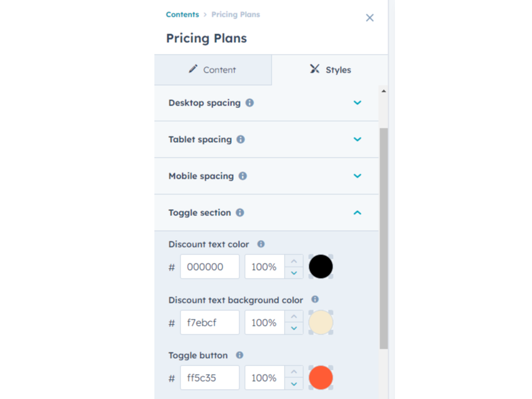Image resolution: width=532 pixels, height=399 pixels.
Task: Expand the Desktop spacing section
Action: coord(357,103)
